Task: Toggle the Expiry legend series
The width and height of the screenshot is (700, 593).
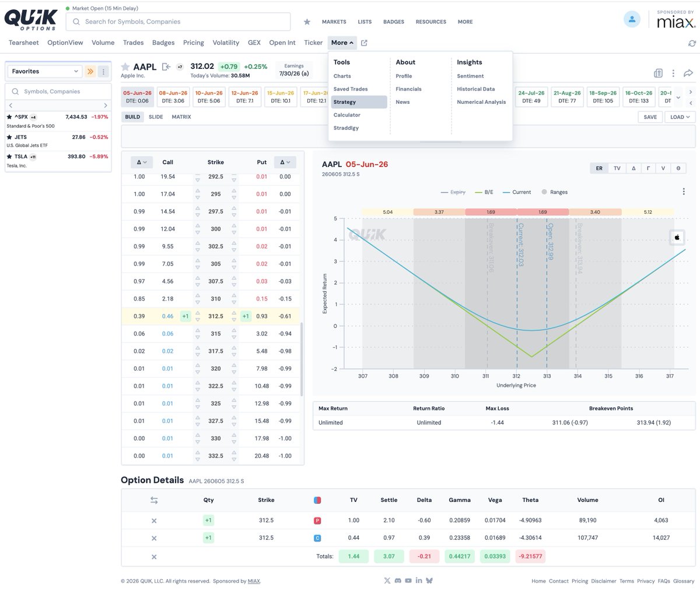Action: (x=453, y=192)
